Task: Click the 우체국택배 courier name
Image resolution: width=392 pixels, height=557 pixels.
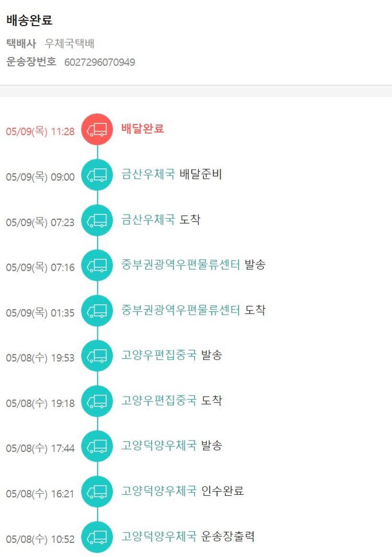Action: tap(70, 44)
